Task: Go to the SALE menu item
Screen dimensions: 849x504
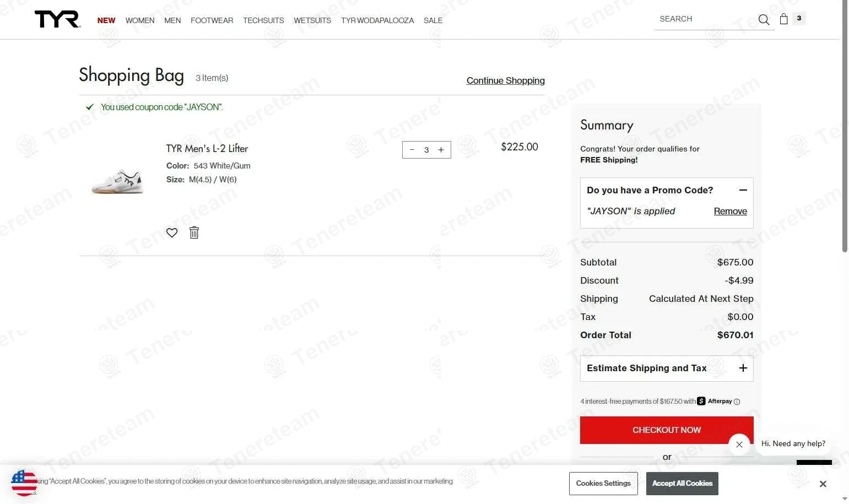Action: [x=433, y=20]
